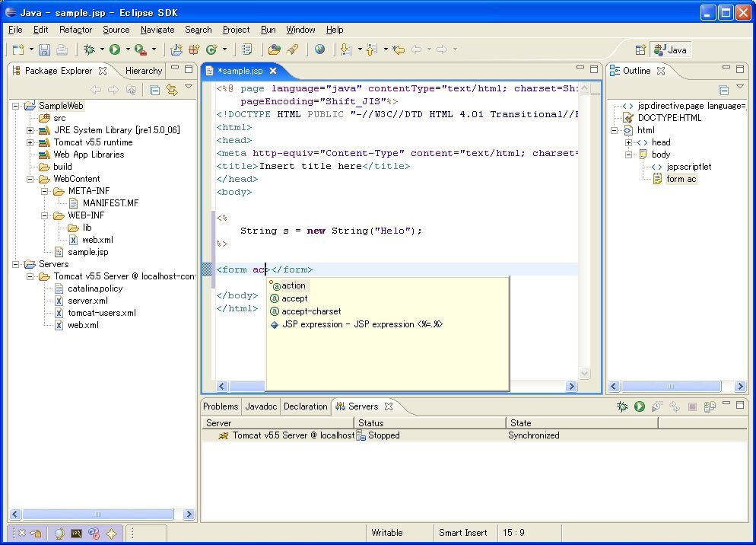Click the Package Explorer horizontal scrollbar thumb
The height and width of the screenshot is (545, 756).
98,514
